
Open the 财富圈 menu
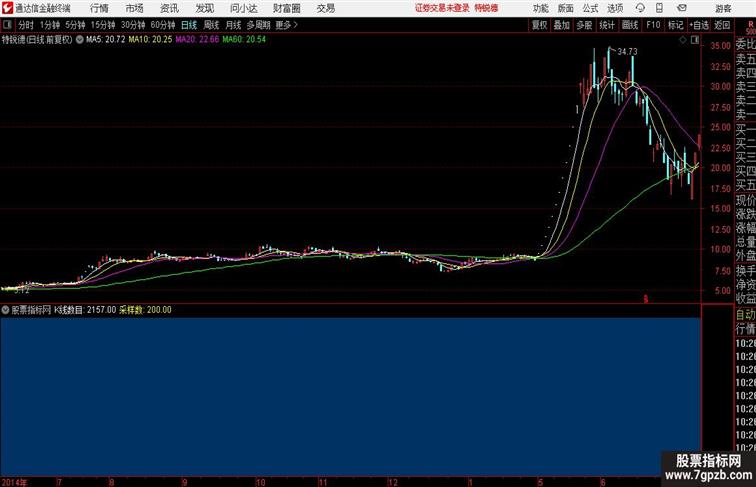pos(286,8)
